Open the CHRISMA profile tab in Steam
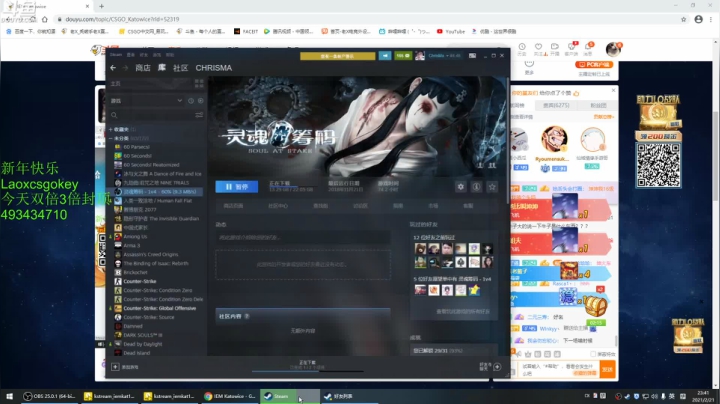 pos(214,68)
